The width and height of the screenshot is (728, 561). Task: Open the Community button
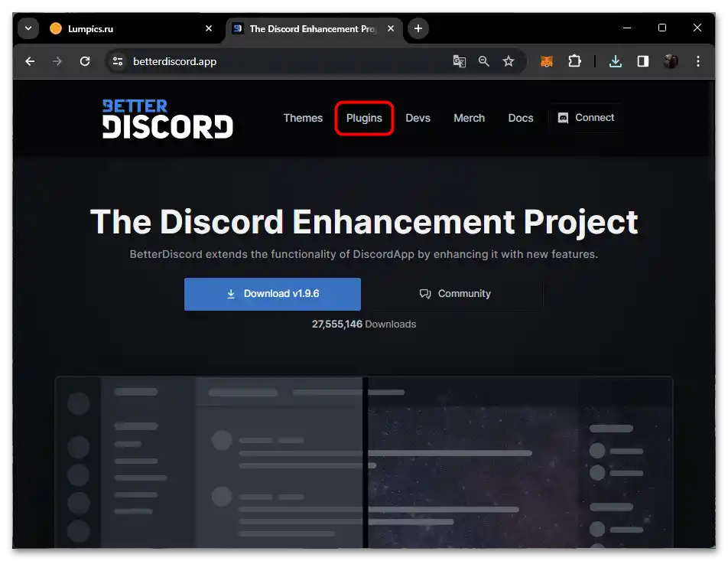click(455, 294)
